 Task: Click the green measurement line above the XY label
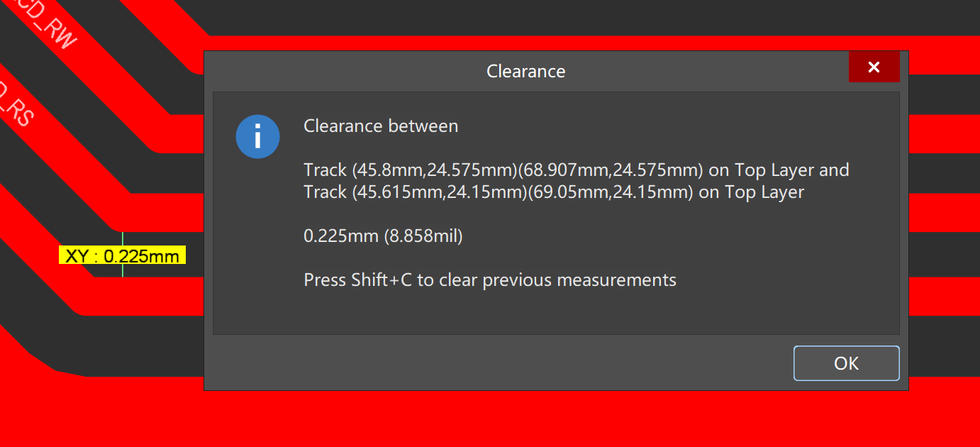pos(122,238)
